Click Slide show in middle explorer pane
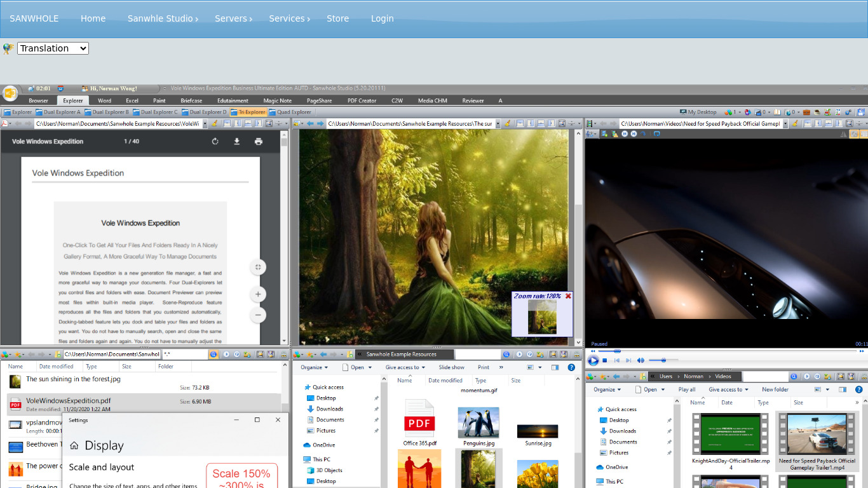Viewport: 868px width, 488px height. click(x=451, y=367)
